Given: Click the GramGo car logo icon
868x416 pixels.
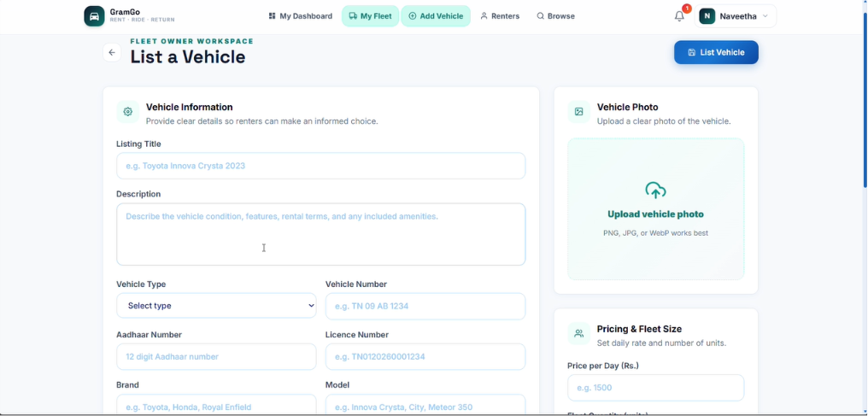Looking at the screenshot, I should coord(94,16).
